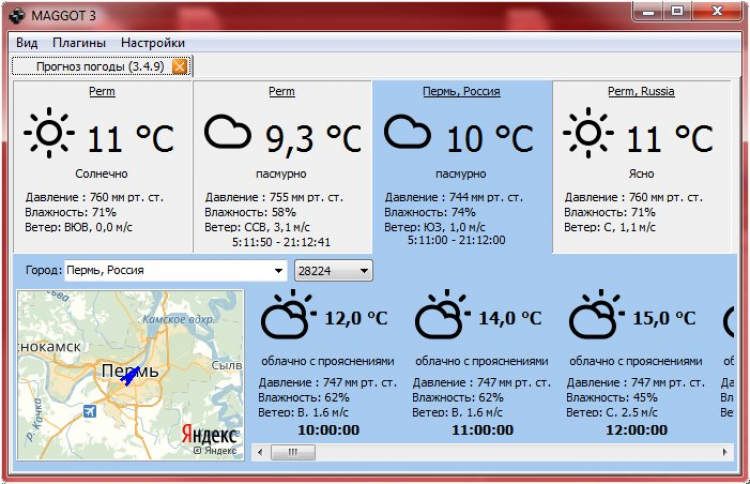Click Давление : 755 мм рт. ст.
The width and height of the screenshot is (750, 484).
click(x=274, y=197)
